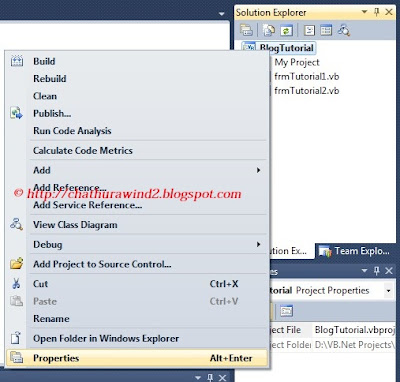The image size is (400, 382).
Task: Pin the Properties panel (auto hide)
Action: pyautogui.click(x=377, y=271)
